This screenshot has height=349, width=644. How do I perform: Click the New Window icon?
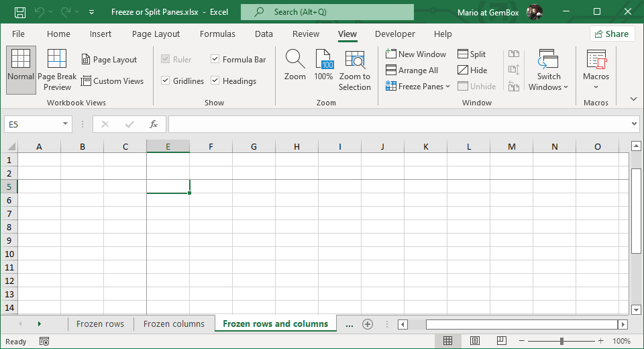click(391, 54)
